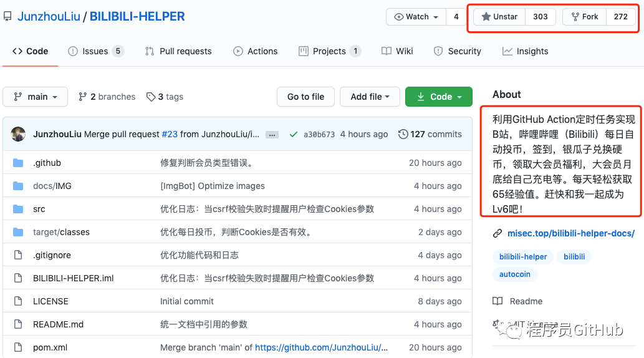The image size is (644, 358).
Task: Open the LICENSE file
Action: click(50, 301)
